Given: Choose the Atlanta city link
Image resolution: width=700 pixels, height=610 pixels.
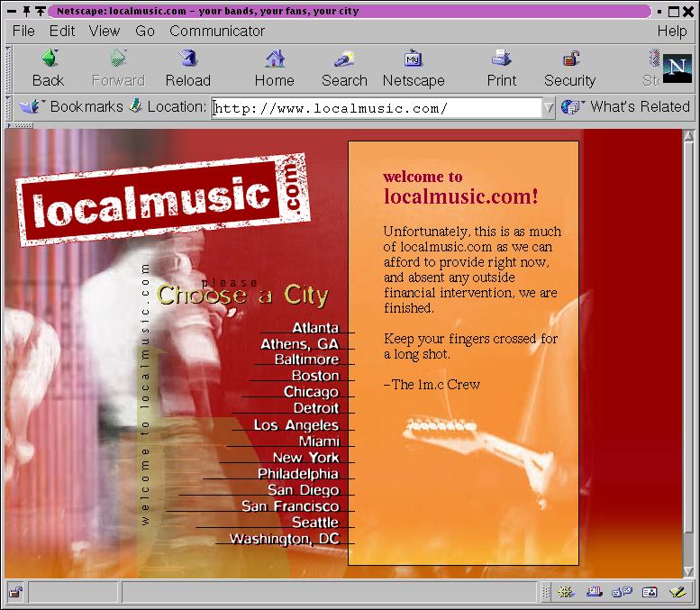Looking at the screenshot, I should click(x=315, y=327).
